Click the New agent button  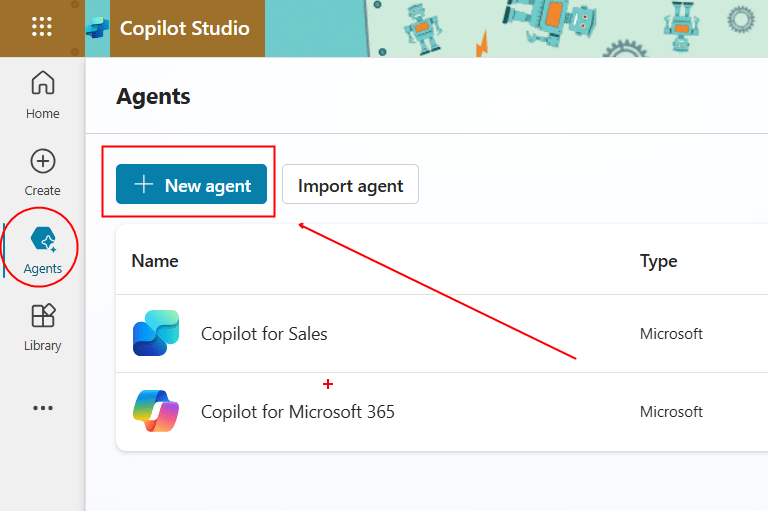(192, 185)
